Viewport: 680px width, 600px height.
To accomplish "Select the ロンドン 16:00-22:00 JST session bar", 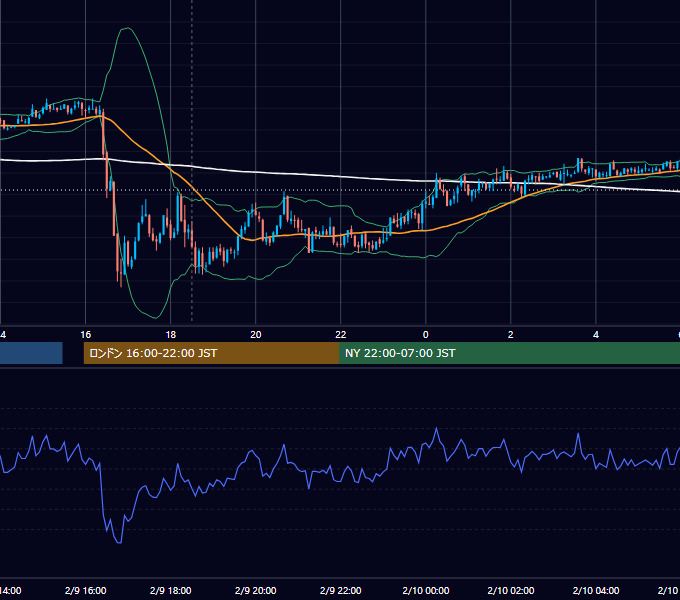I will click(211, 353).
